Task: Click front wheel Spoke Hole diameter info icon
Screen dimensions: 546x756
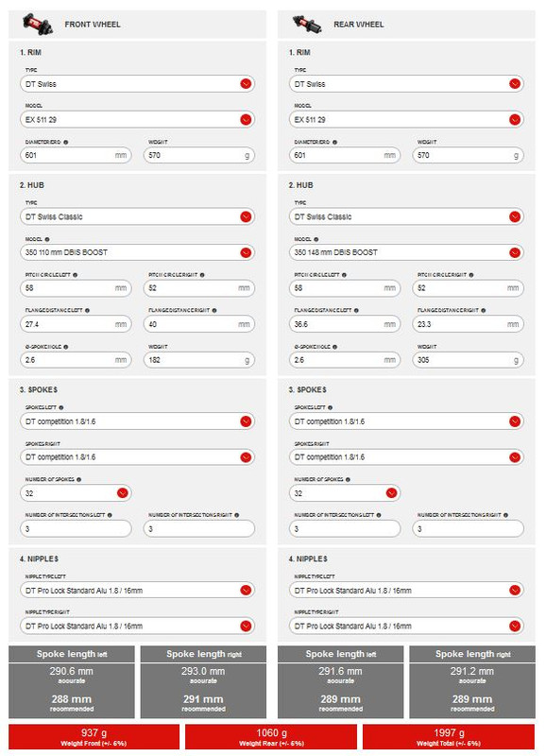Action: tap(65, 347)
